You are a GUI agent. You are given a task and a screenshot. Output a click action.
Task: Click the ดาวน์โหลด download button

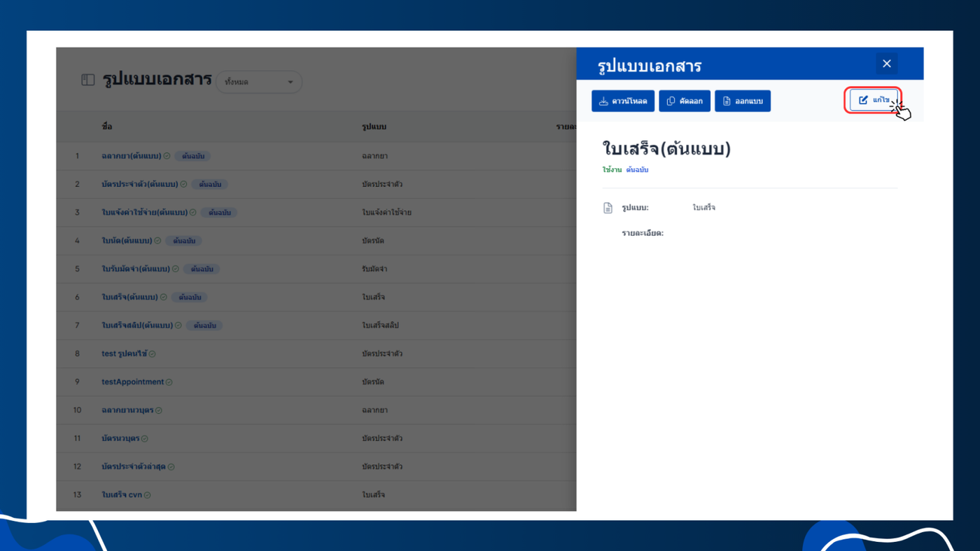pos(622,101)
